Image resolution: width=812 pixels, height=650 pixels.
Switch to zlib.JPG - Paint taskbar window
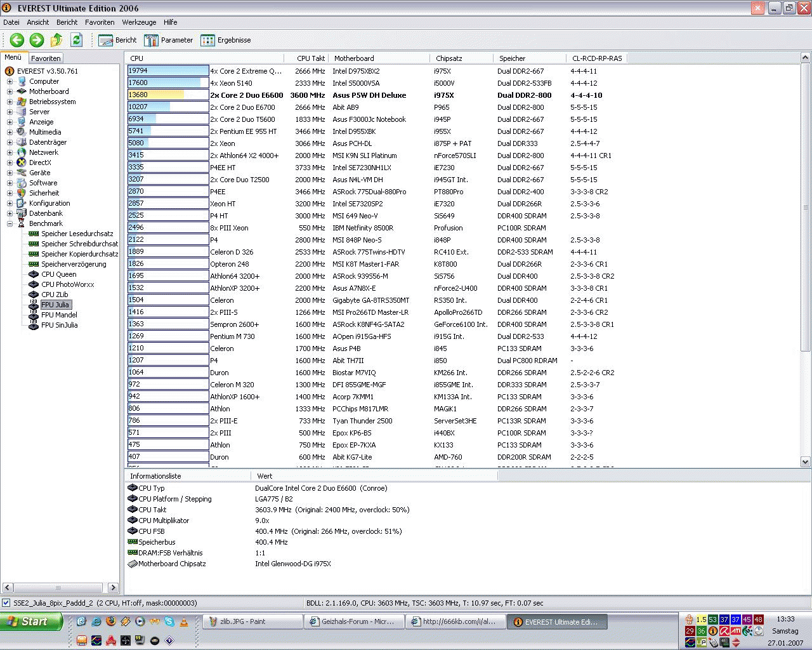point(252,622)
